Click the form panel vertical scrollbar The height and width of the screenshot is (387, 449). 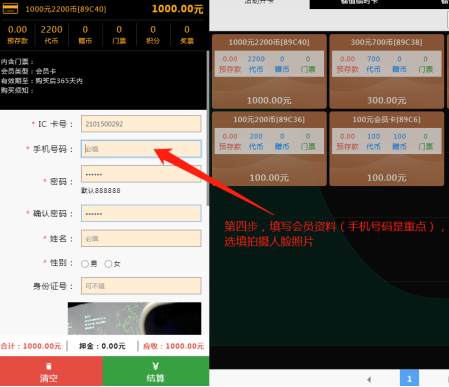click(x=208, y=128)
